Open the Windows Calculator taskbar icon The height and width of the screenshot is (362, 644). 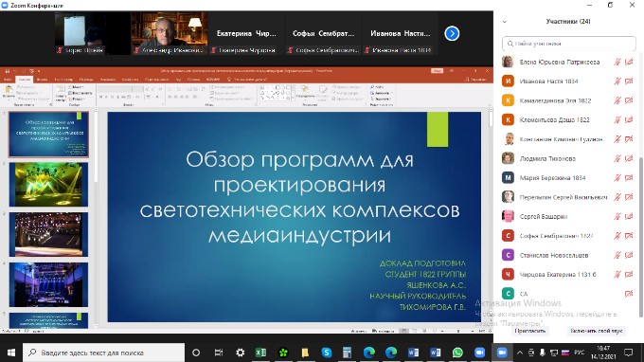(x=347, y=353)
